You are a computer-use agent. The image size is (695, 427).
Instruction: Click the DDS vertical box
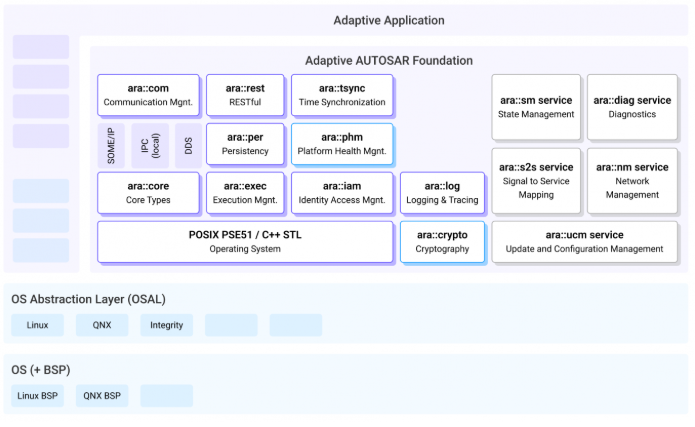pyautogui.click(x=188, y=145)
